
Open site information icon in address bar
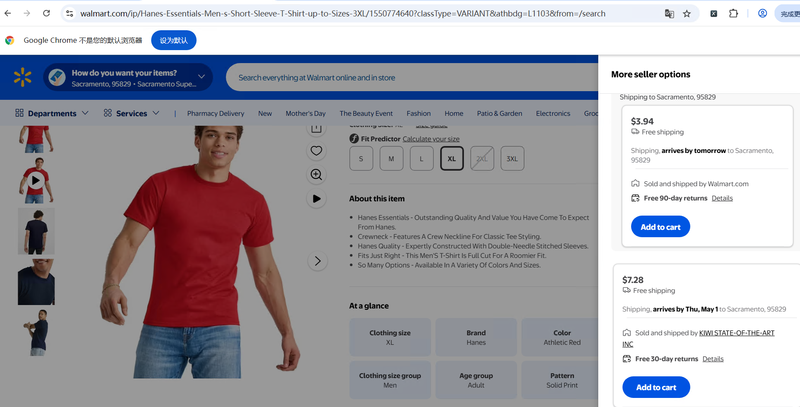(x=70, y=14)
